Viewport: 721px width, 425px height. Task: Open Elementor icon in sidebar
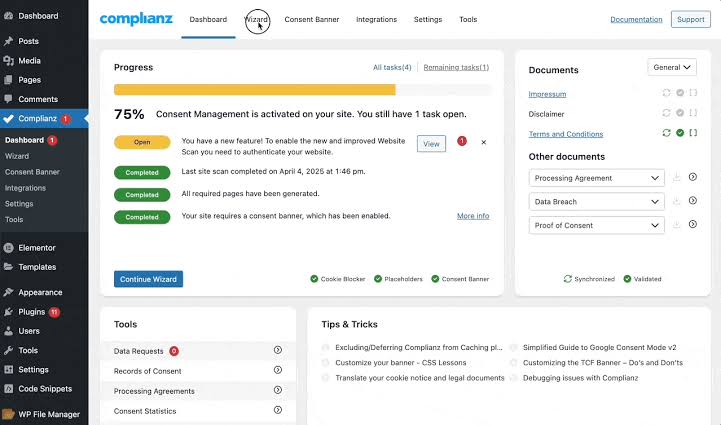[x=8, y=247]
